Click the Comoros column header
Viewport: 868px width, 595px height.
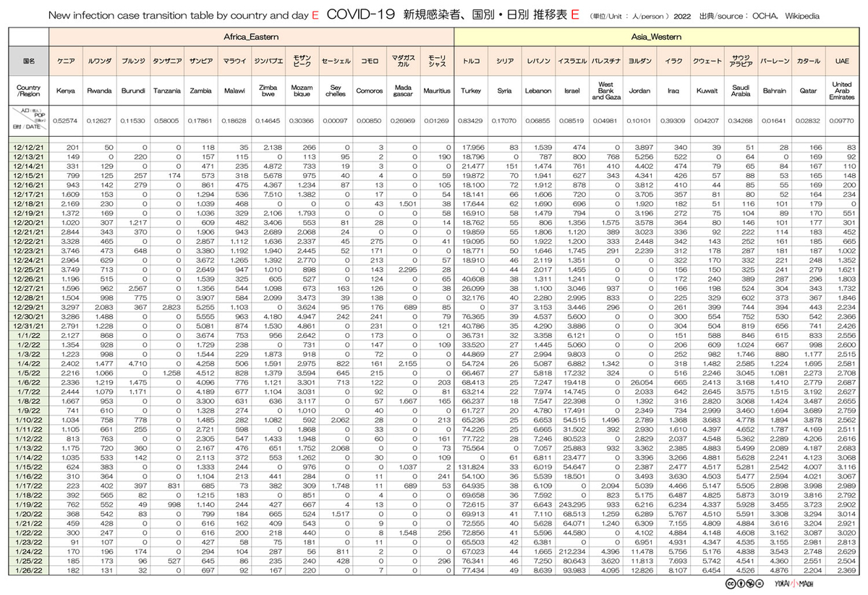pyautogui.click(x=368, y=91)
